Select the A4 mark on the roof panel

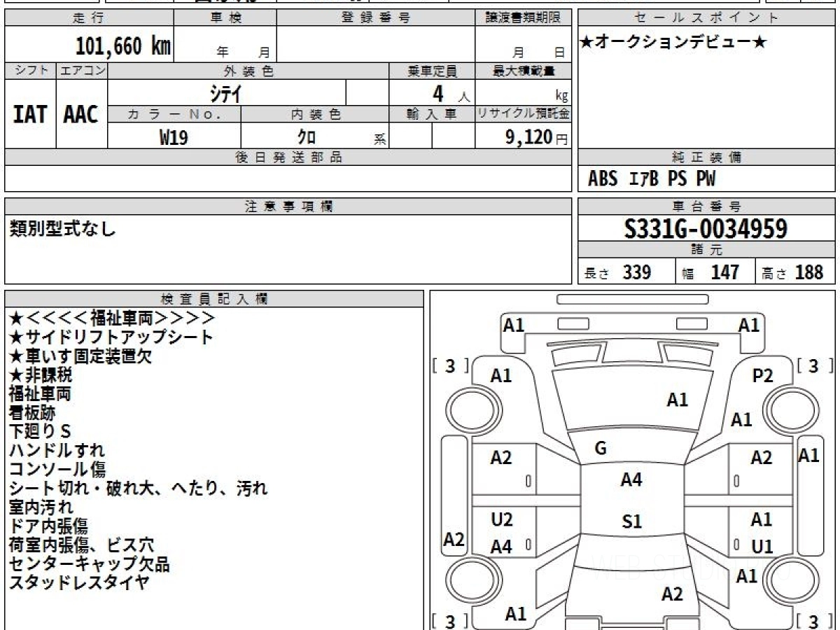click(x=631, y=479)
